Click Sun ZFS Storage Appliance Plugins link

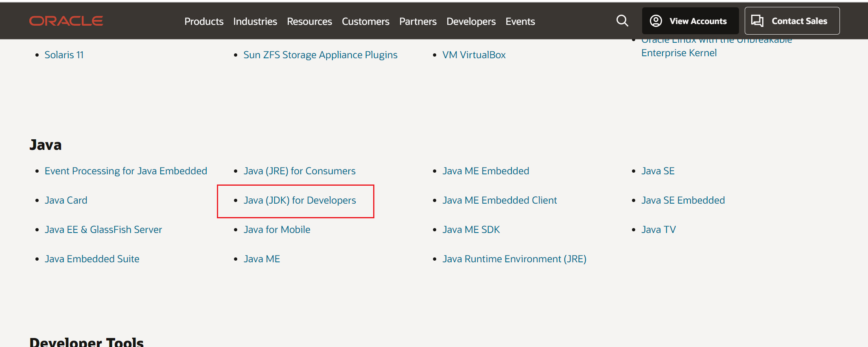click(x=320, y=55)
